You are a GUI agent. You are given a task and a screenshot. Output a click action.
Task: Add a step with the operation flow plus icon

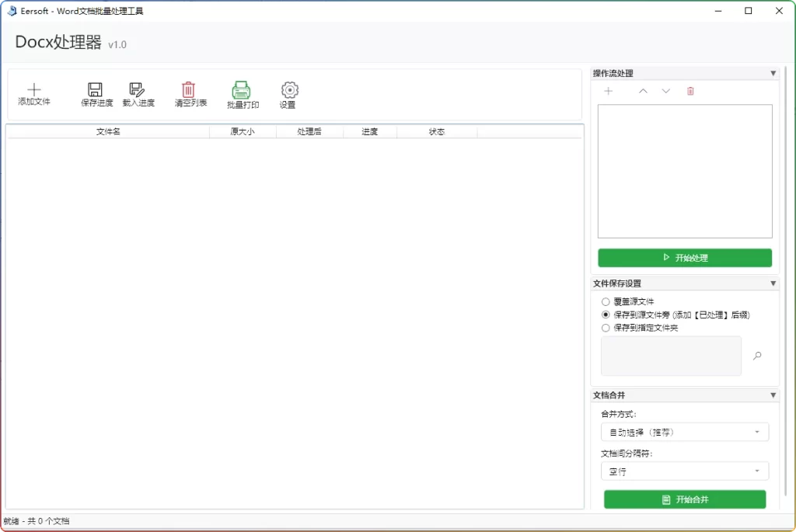coord(609,91)
